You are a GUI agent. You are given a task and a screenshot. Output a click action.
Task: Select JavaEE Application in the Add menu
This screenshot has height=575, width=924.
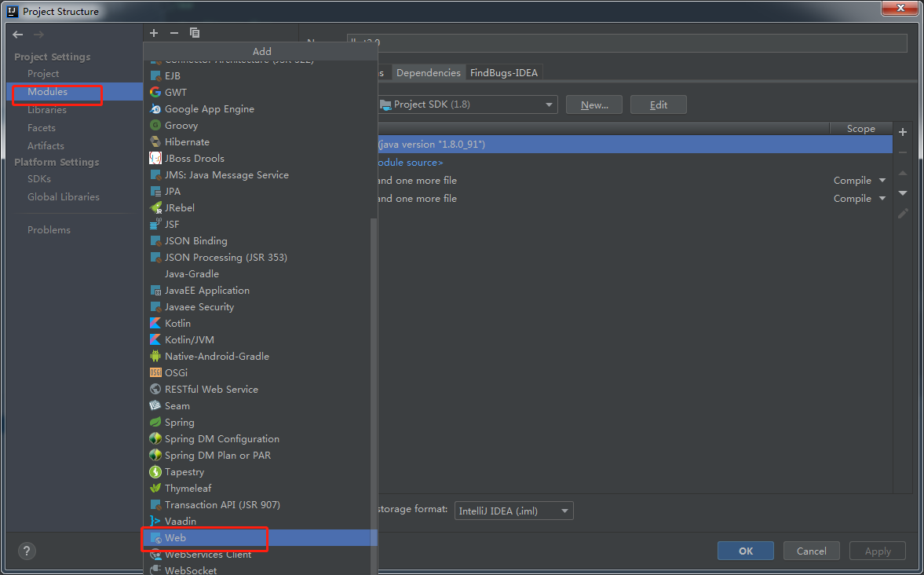click(260, 290)
